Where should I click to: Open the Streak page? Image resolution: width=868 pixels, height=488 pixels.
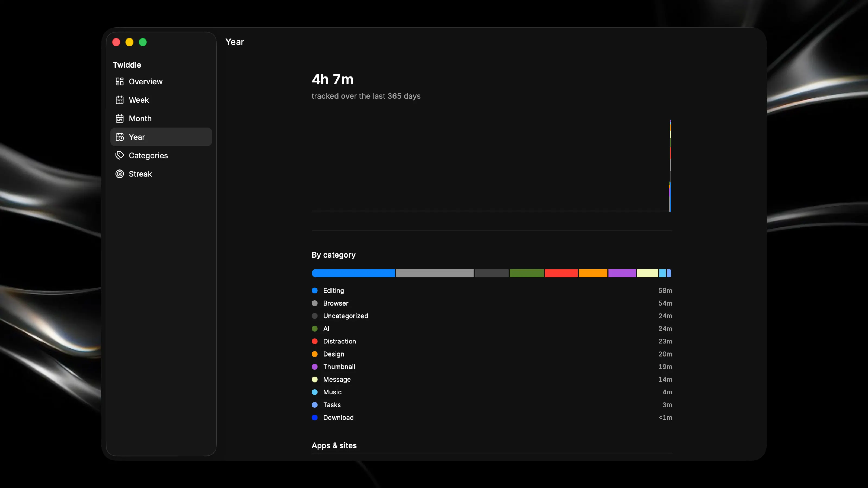[161, 174]
